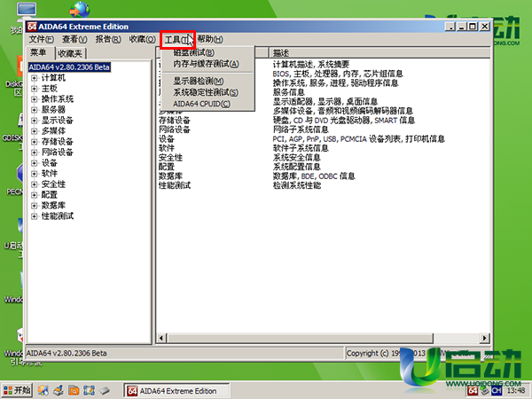
Task: Click description text 网络子系统信息
Action: [x=301, y=129]
